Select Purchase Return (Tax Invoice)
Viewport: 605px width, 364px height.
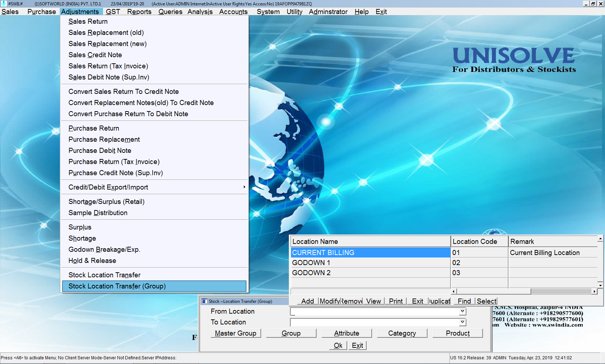[x=154, y=162]
